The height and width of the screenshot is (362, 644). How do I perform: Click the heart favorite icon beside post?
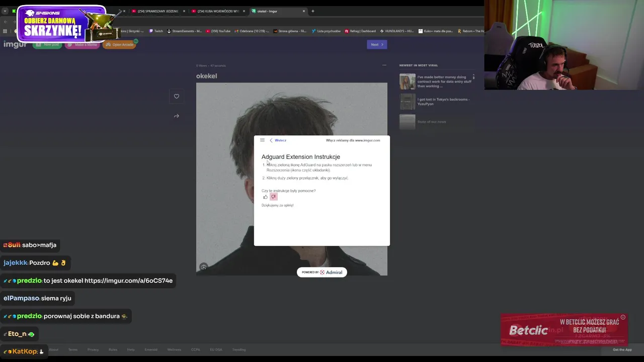click(177, 96)
